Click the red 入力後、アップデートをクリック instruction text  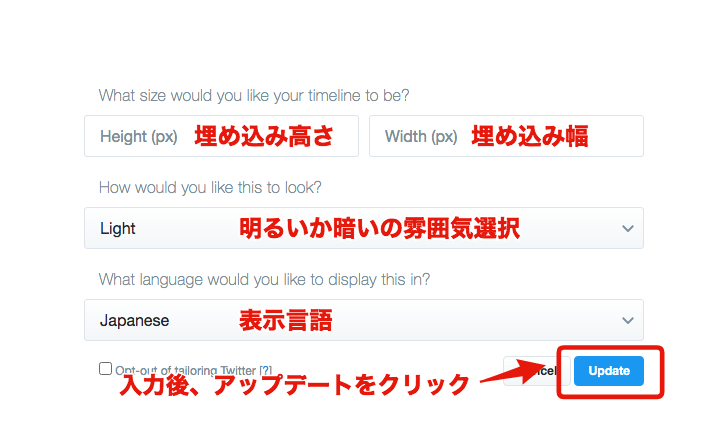coord(294,385)
